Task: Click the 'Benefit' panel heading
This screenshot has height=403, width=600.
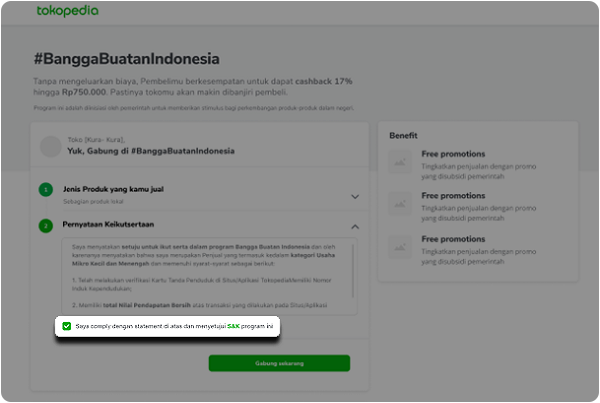Action: (x=403, y=135)
